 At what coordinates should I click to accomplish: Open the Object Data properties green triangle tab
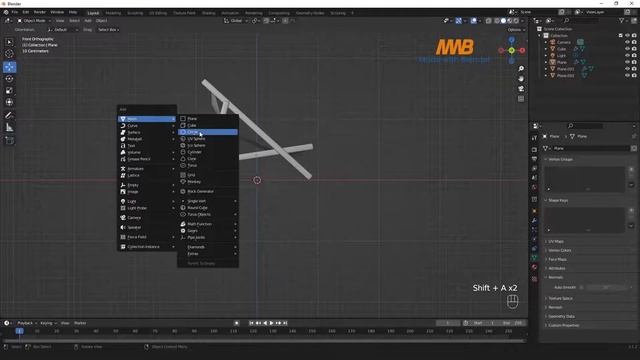[x=534, y=258]
